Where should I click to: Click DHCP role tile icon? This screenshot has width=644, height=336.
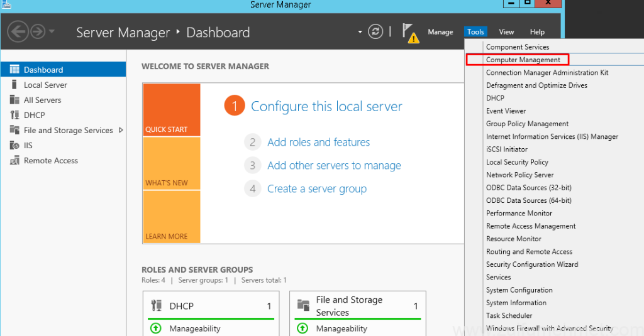[157, 306]
